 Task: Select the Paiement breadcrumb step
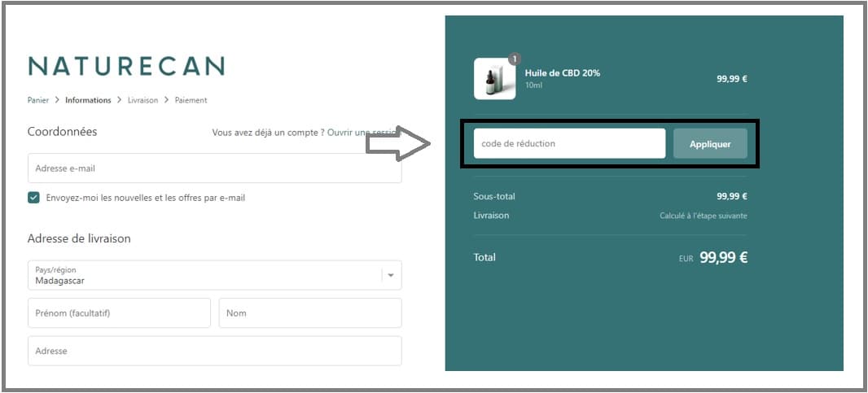[191, 100]
